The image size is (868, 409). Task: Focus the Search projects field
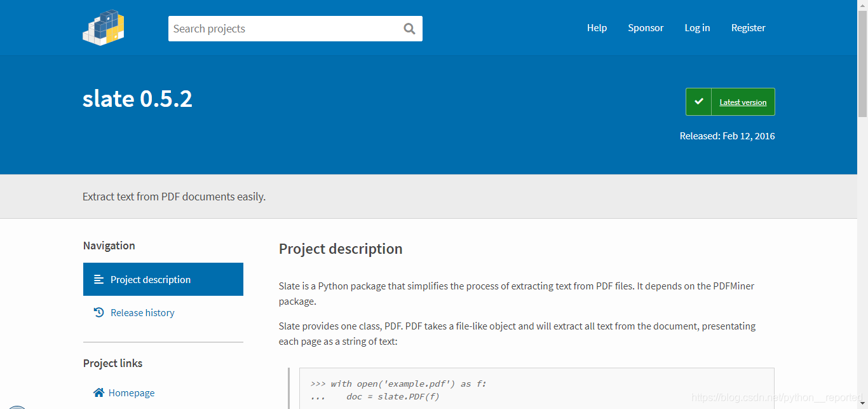click(x=295, y=29)
